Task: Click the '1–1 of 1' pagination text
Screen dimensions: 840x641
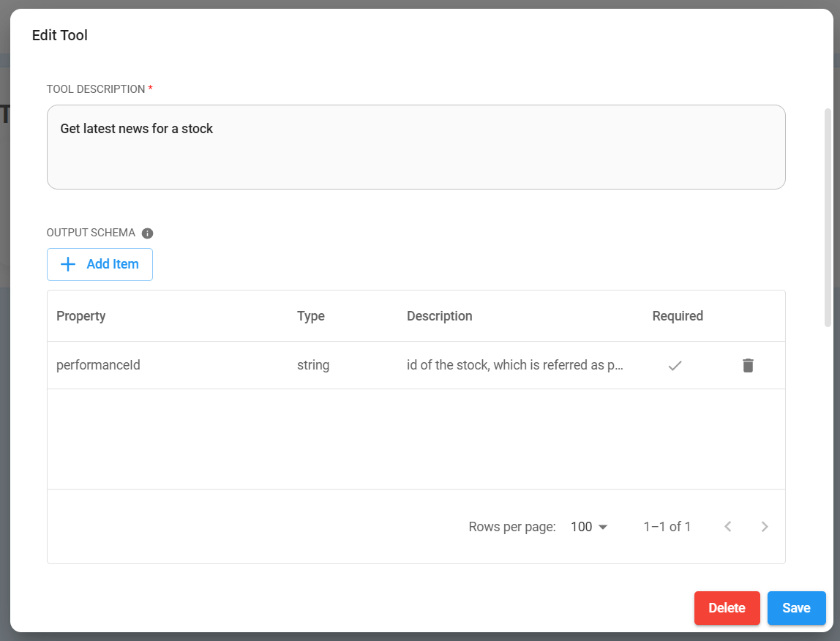Action: click(x=667, y=527)
